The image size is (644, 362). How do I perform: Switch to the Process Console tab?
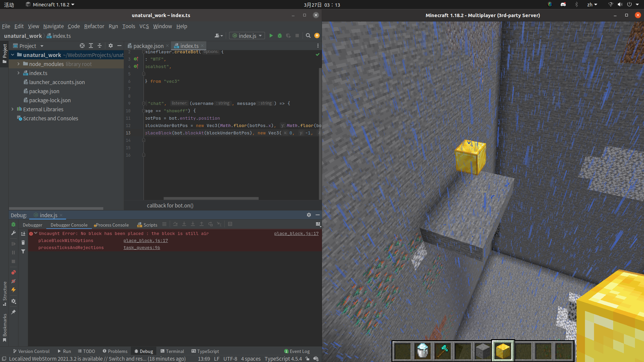pyautogui.click(x=111, y=225)
